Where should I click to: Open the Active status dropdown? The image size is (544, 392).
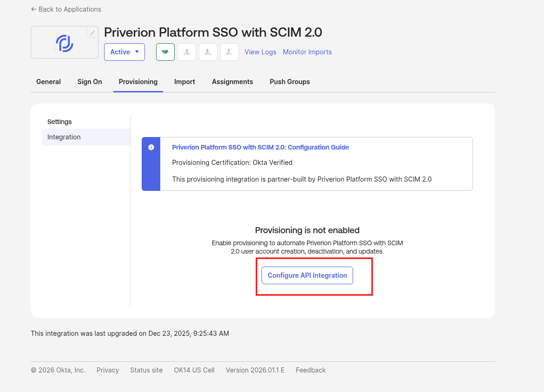pyautogui.click(x=125, y=52)
